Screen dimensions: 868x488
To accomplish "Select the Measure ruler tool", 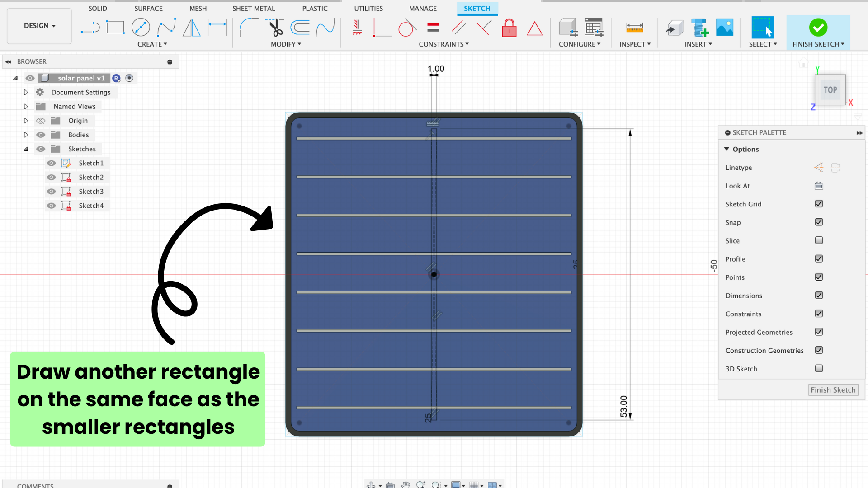I will pos(634,28).
